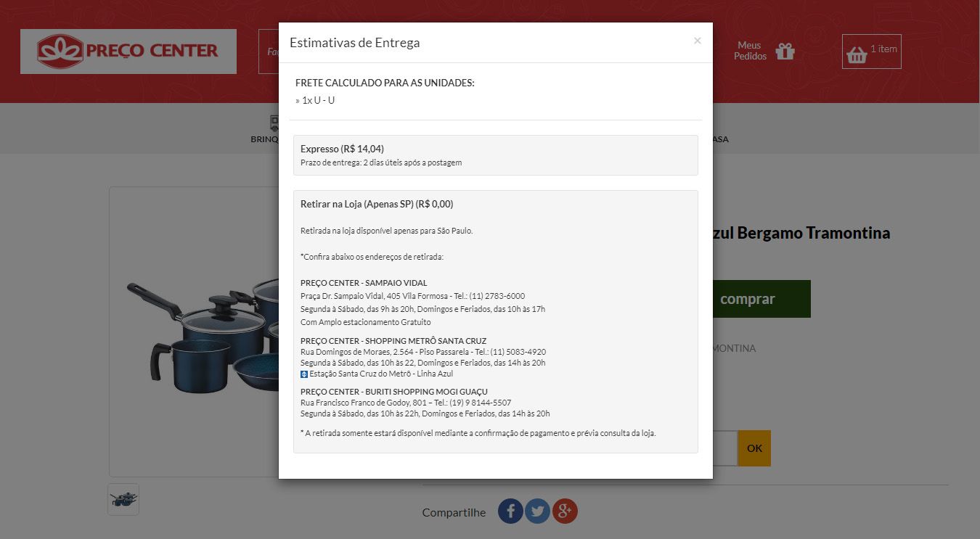Viewport: 980px width, 539px height.
Task: Click the Preço Center logo
Action: point(128,51)
